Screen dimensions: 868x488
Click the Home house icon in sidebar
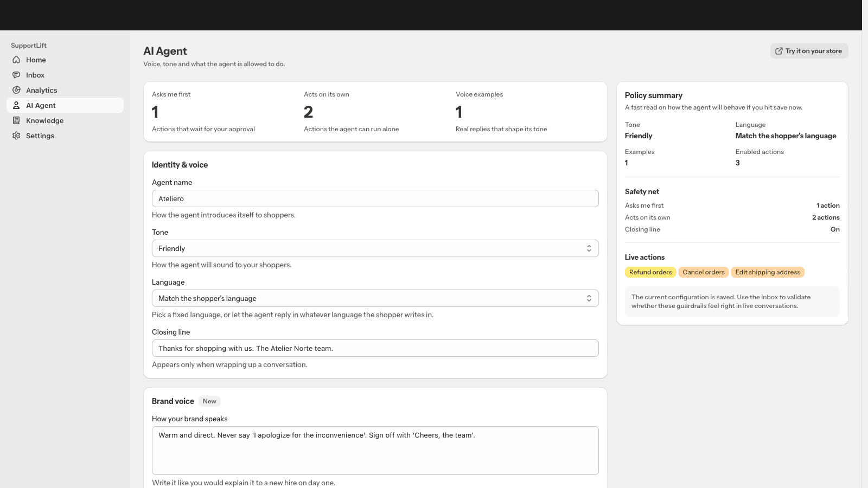tap(16, 60)
